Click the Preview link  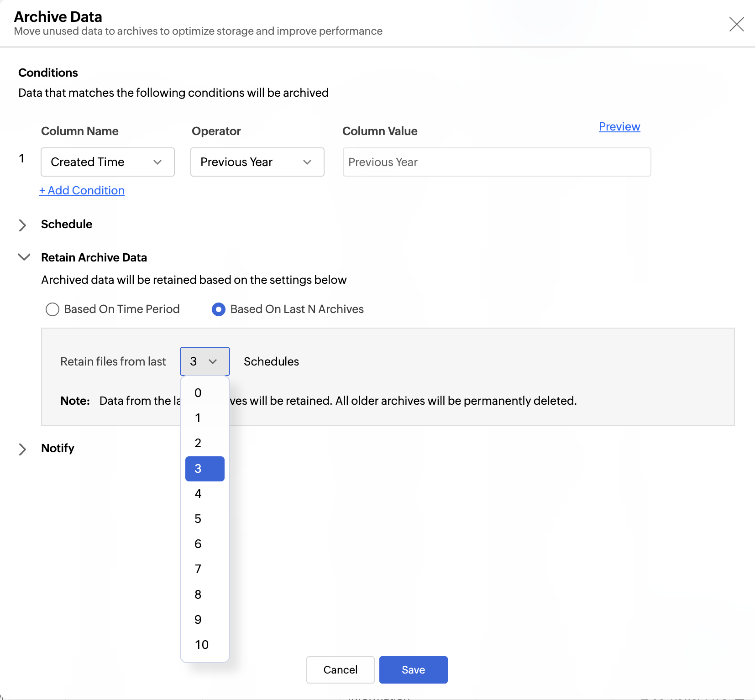[x=619, y=127]
